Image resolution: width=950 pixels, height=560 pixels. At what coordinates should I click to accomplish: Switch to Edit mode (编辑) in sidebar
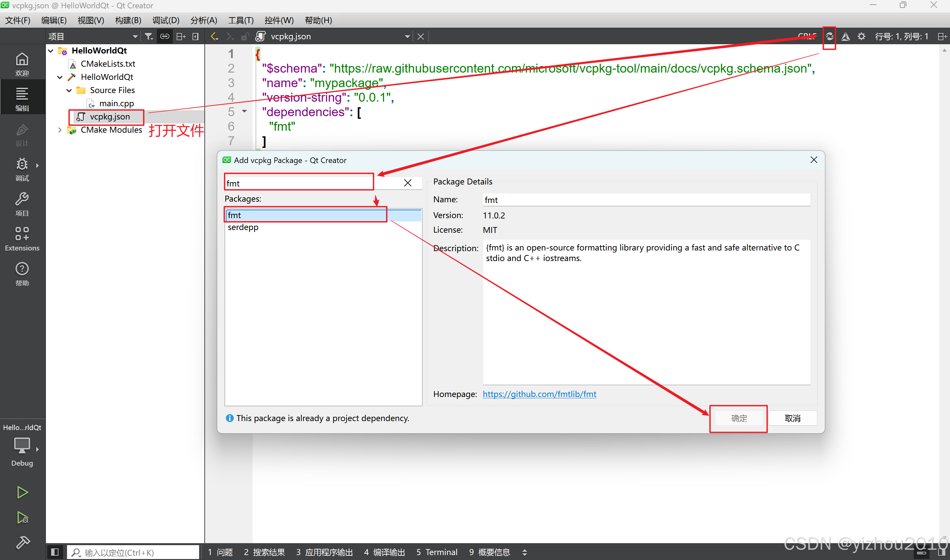[x=22, y=99]
